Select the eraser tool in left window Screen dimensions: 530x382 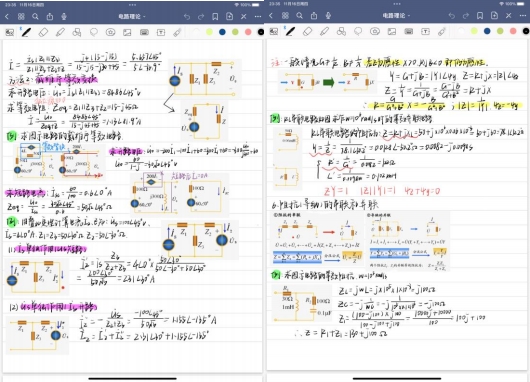43,32
